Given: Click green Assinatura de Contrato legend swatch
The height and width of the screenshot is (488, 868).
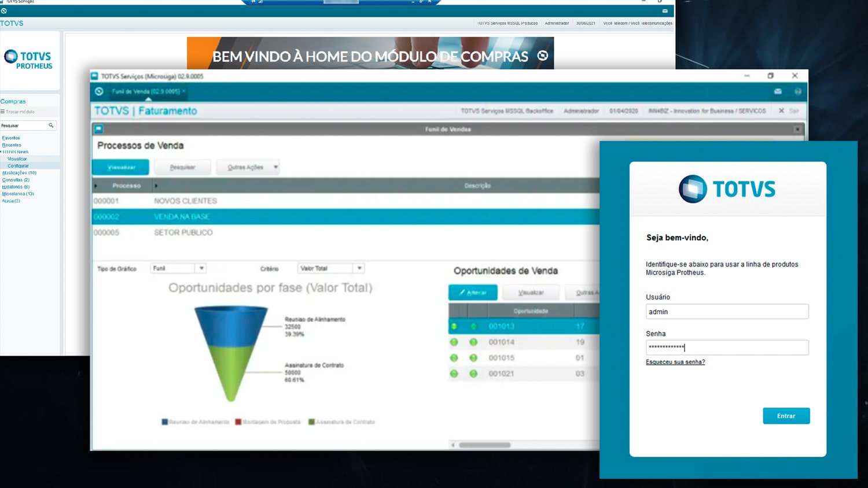Looking at the screenshot, I should point(311,422).
